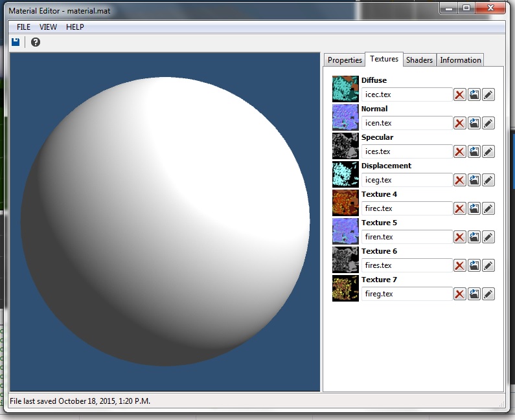515x420 pixels.
Task: Remove the Texture 5 firen.tex entry
Action: [459, 237]
